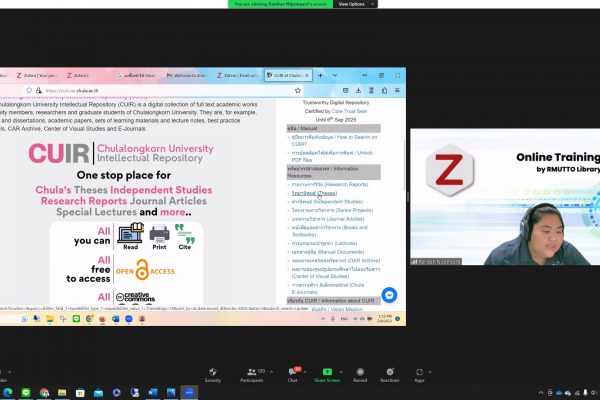Switch to the Gmail 'Welcome to Zotero' tab
Screen dimensions: 600x400
[x=188, y=75]
